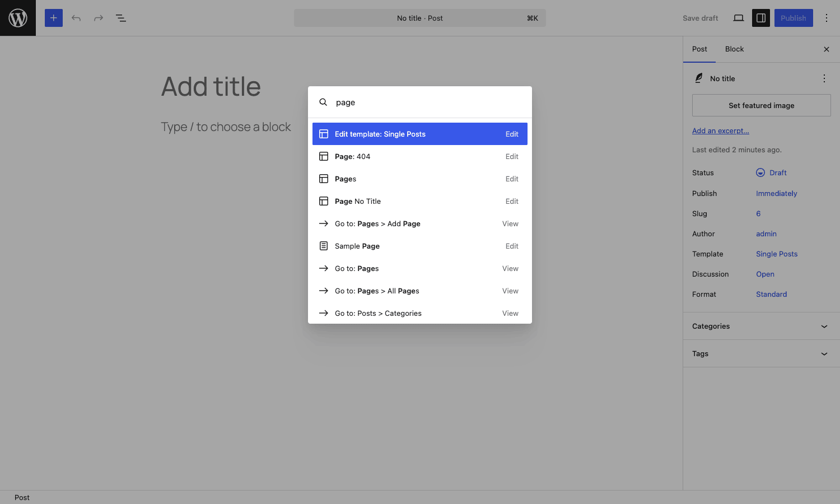Click the Post breadcrumb in footer
This screenshot has width=840, height=504.
click(x=22, y=497)
